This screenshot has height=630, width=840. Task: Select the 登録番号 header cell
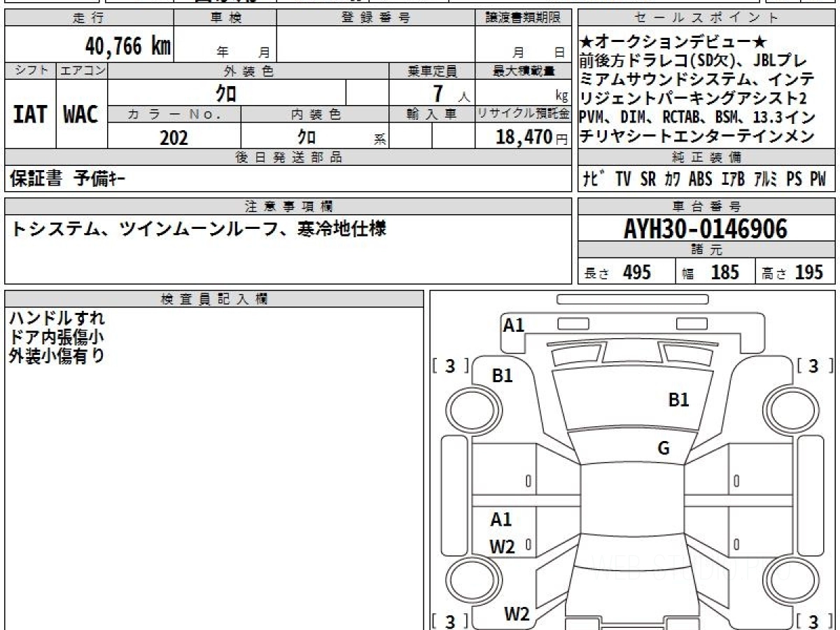coord(375,19)
